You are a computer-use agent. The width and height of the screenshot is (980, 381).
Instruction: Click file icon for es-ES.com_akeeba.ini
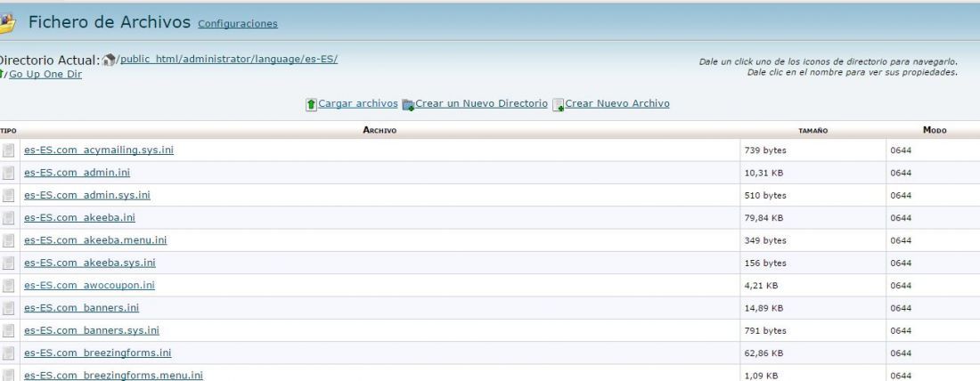(8, 217)
